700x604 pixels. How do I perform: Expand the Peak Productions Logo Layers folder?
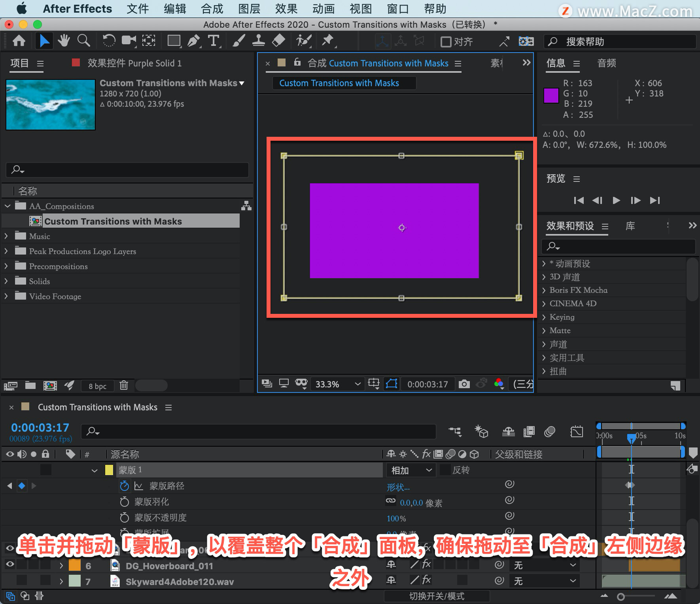(6, 251)
